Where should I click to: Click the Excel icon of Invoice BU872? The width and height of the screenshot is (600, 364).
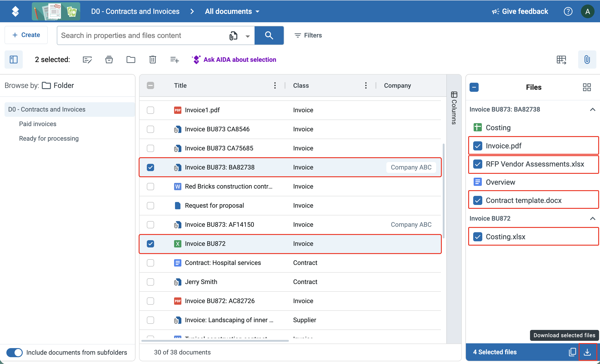click(178, 244)
